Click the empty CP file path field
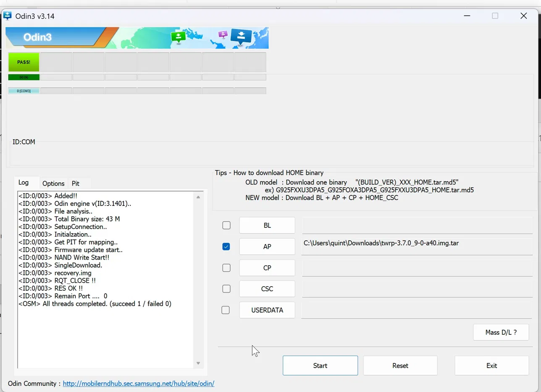Viewport: 541px width, 392px height. pyautogui.click(x=417, y=268)
